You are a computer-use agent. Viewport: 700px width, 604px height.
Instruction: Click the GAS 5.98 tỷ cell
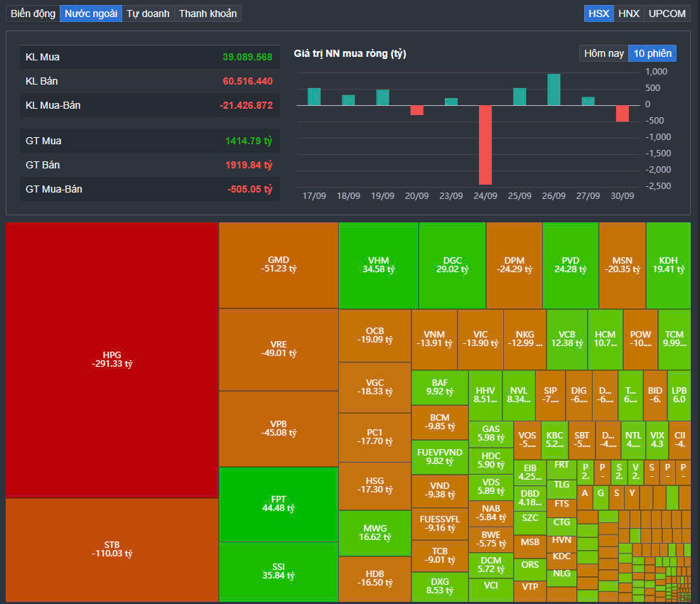pyautogui.click(x=491, y=434)
